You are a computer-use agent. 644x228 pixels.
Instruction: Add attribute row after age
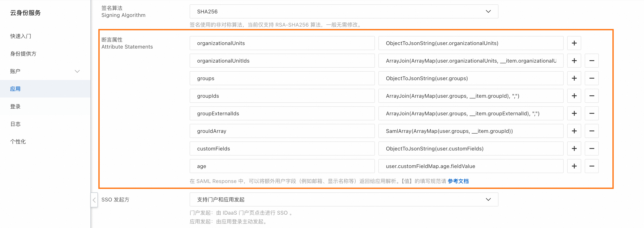tap(574, 166)
